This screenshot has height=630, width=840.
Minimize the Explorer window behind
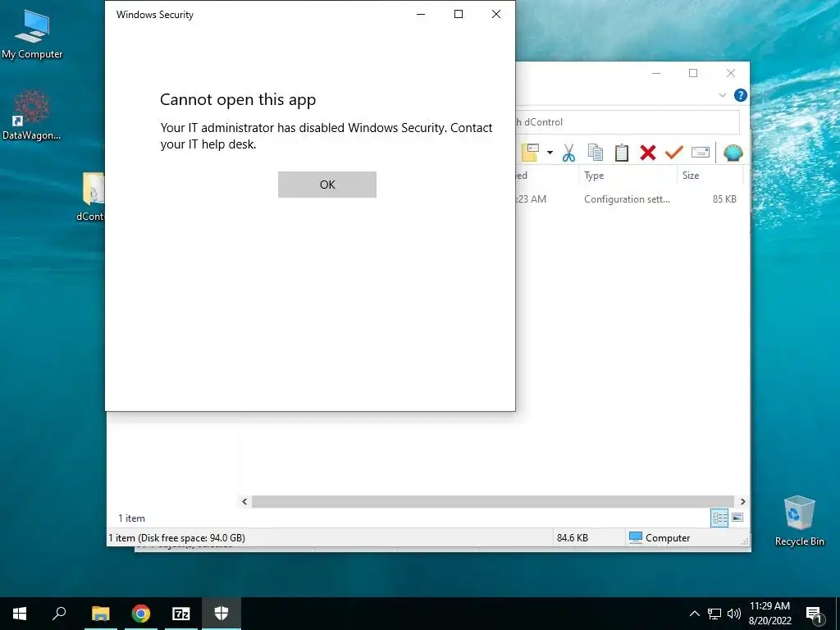[656, 73]
